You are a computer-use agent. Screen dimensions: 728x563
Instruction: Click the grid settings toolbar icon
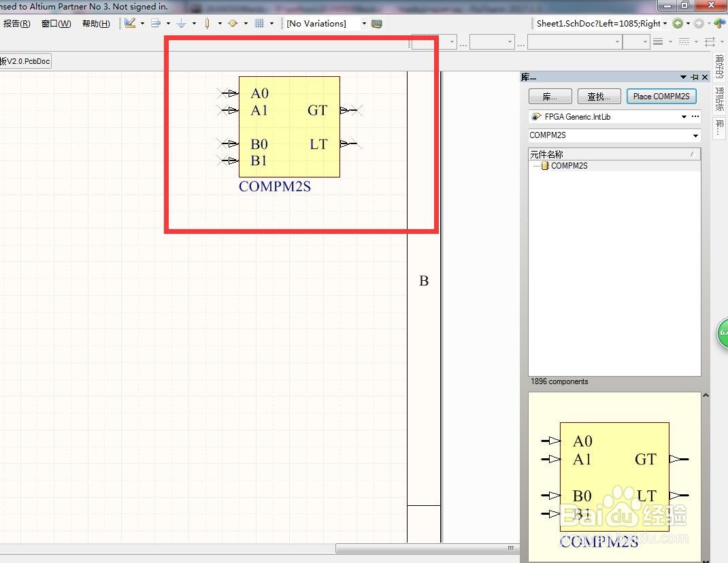tap(259, 23)
